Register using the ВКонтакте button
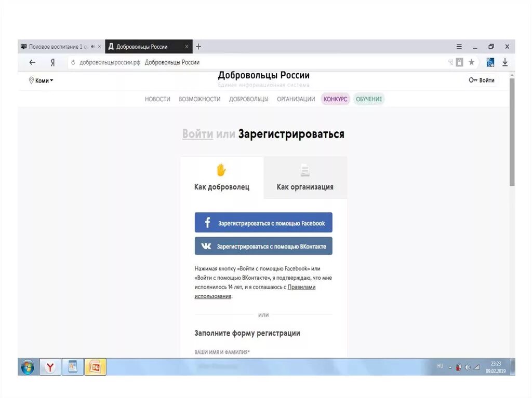This screenshot has width=532, height=398. coord(263,246)
